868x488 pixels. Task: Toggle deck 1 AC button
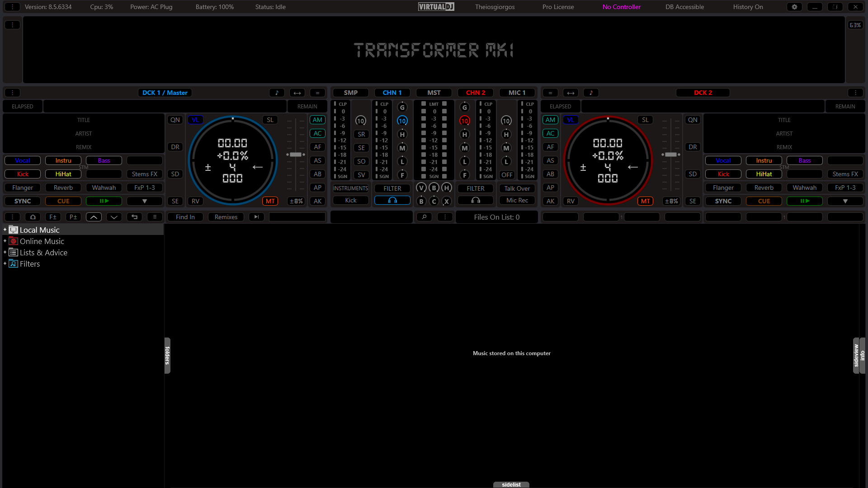coord(318,133)
